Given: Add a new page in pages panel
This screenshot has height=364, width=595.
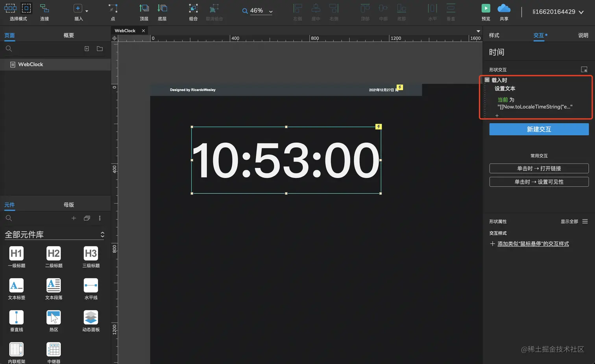Looking at the screenshot, I should (87, 49).
